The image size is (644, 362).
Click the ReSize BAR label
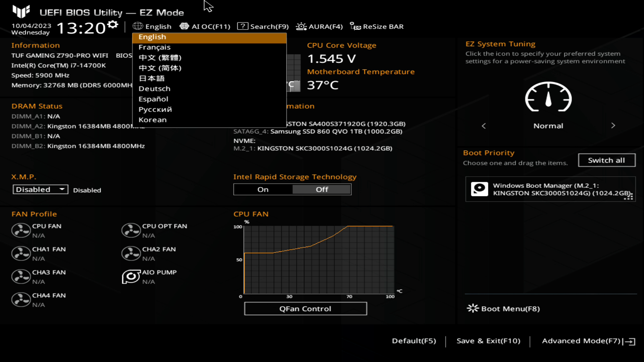click(x=383, y=26)
